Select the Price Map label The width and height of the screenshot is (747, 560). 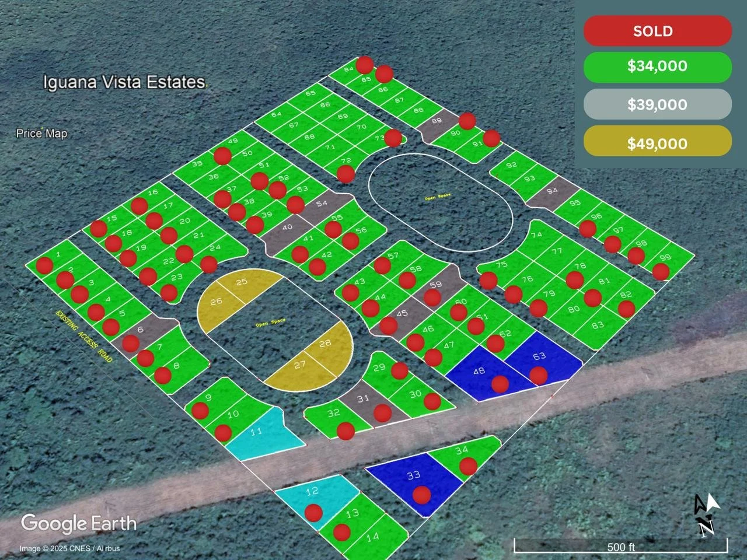(x=41, y=133)
